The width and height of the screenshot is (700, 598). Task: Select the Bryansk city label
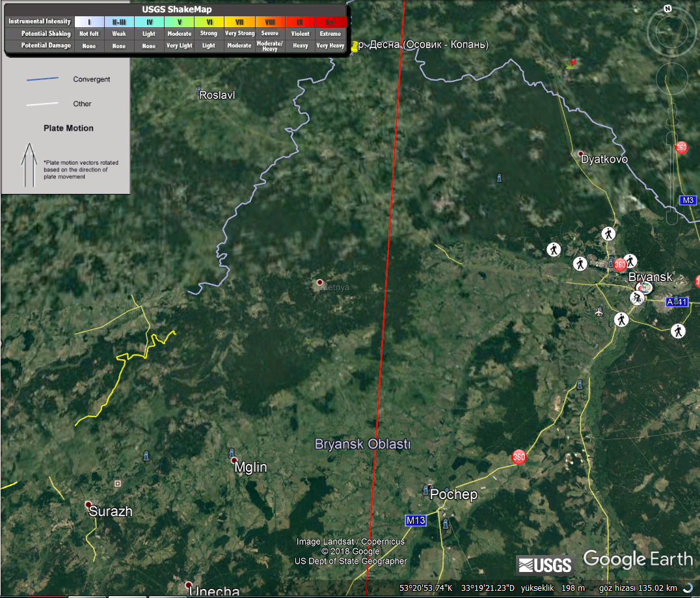pyautogui.click(x=650, y=277)
